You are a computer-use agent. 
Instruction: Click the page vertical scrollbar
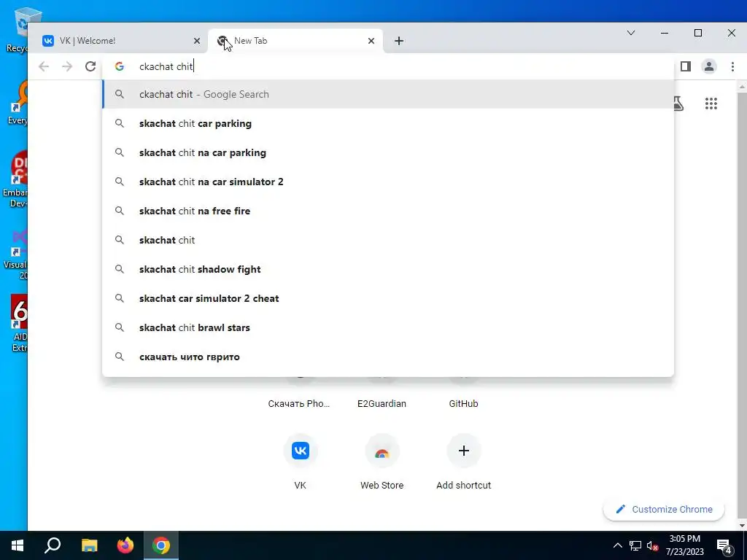point(742,305)
